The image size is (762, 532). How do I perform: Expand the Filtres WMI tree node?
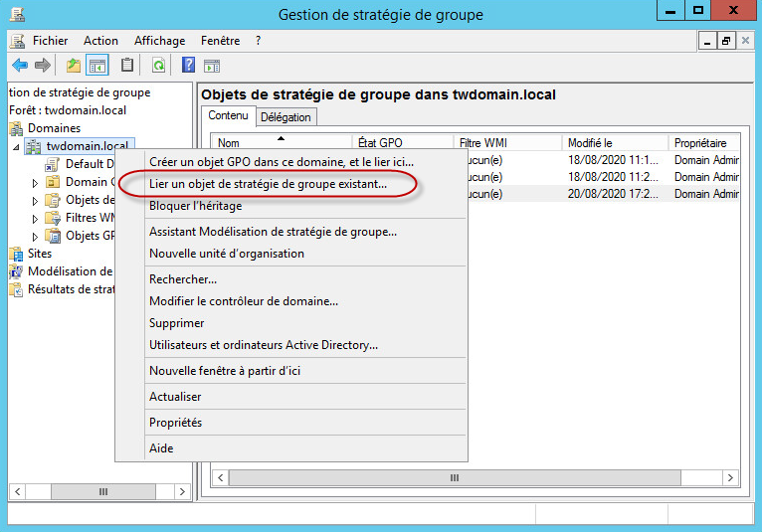pyautogui.click(x=36, y=219)
